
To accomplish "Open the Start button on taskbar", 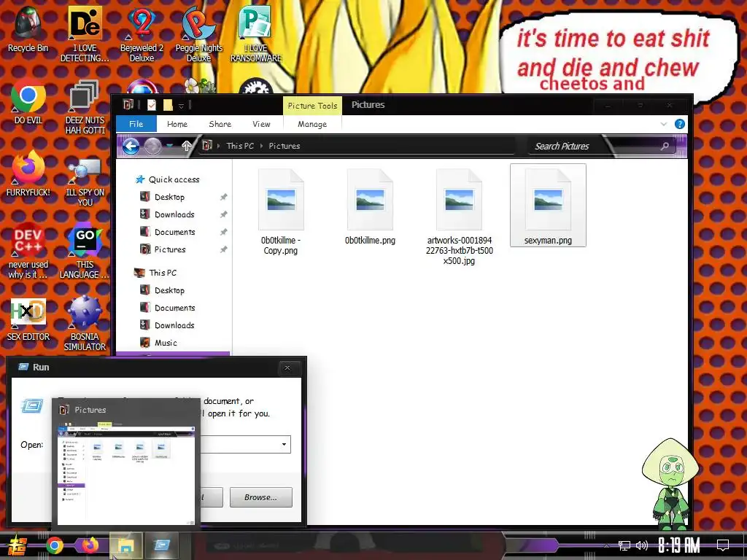I will tap(18, 546).
